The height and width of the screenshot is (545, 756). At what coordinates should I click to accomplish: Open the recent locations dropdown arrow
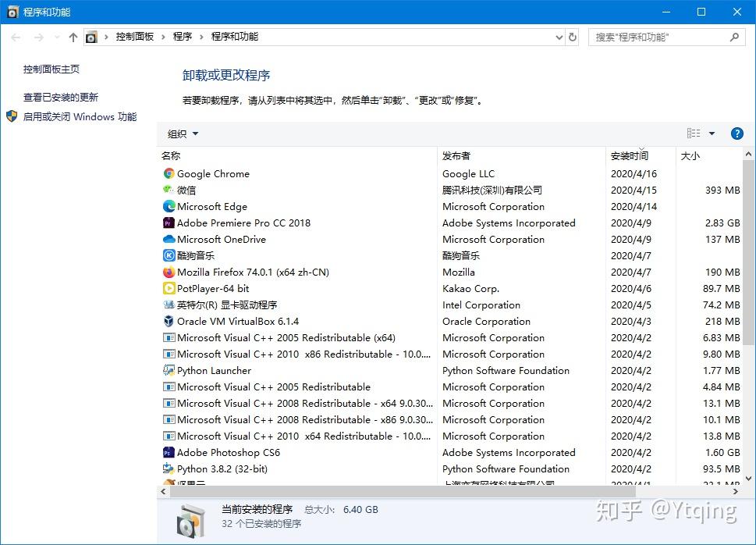click(x=57, y=37)
